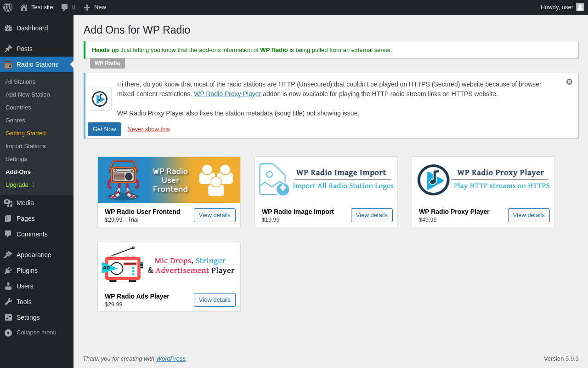Open the WP Radio Image Import banner
Image resolution: width=588 pixels, height=368 pixels.
pyautogui.click(x=326, y=180)
